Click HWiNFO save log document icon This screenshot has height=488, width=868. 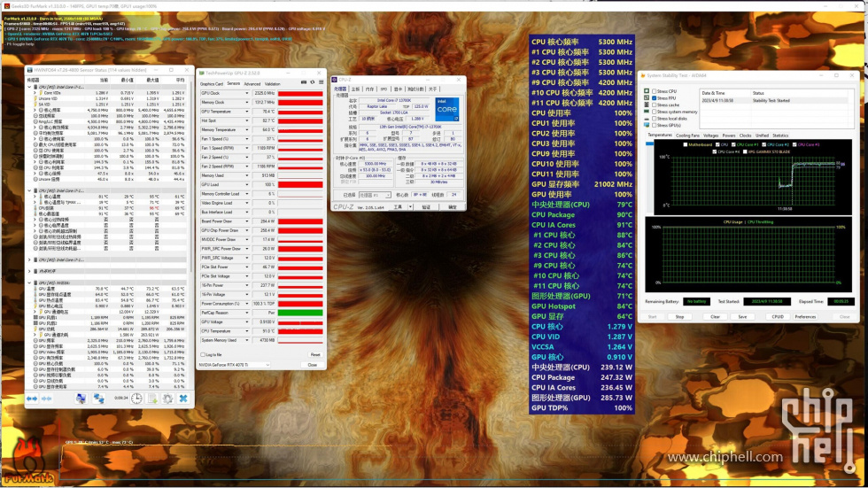[152, 399]
